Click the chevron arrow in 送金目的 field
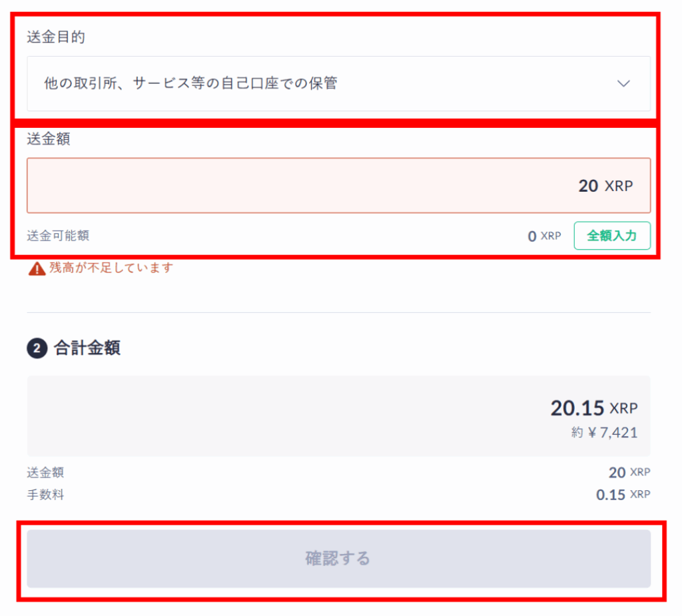 click(x=623, y=84)
